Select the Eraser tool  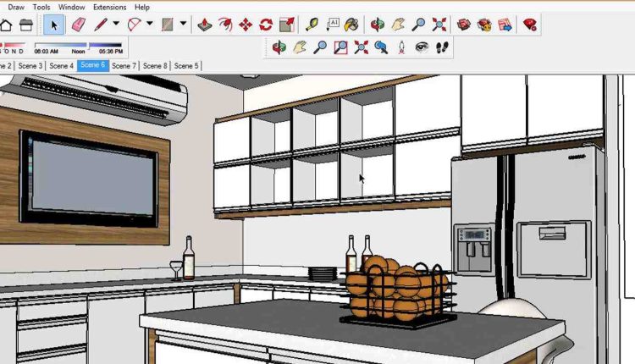tap(78, 25)
